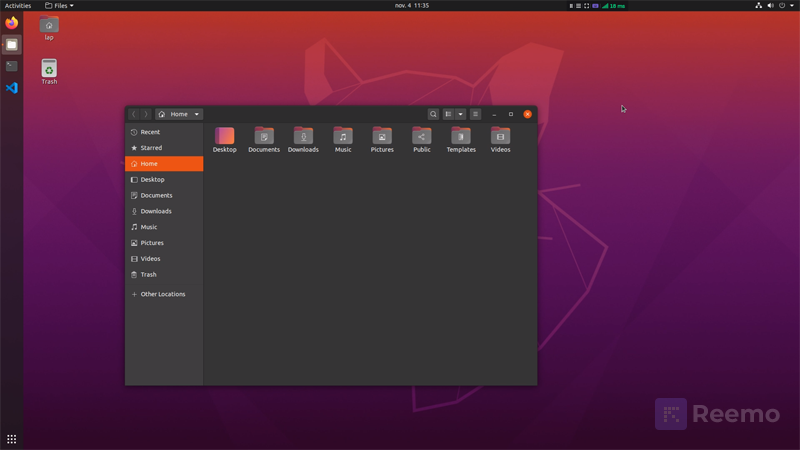Click the clock showing nov. 4 11:35
The width and height of the screenshot is (800, 450).
tap(412, 6)
